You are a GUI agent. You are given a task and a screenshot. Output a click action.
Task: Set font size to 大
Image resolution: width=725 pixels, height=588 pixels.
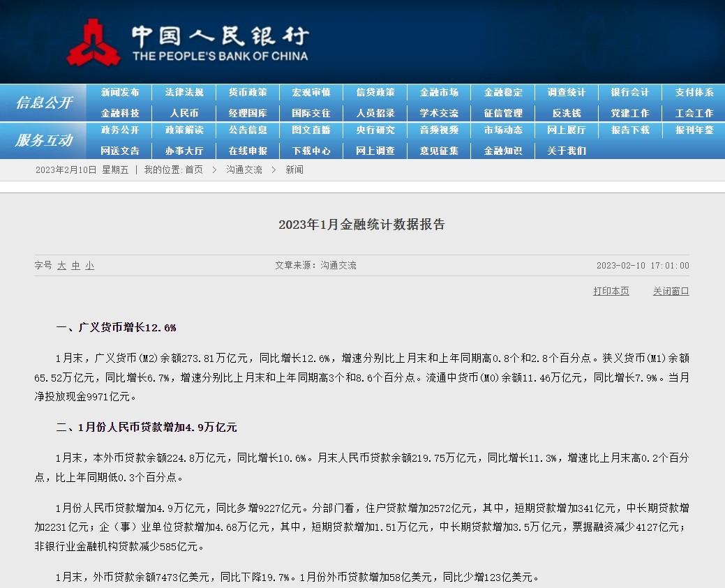coord(61,266)
